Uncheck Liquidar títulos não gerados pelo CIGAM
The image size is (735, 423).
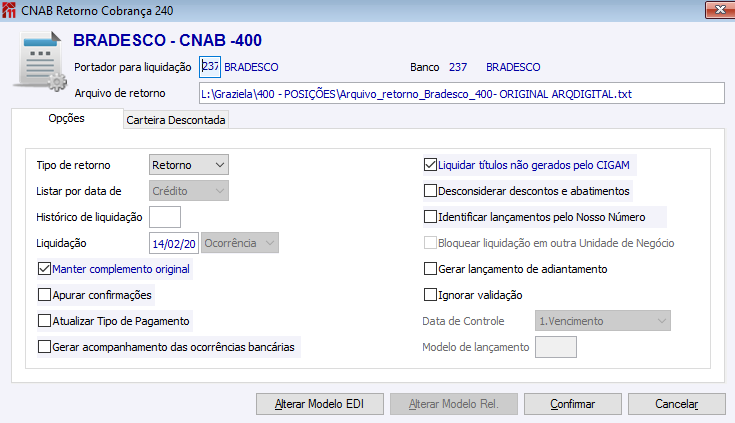click(x=430, y=165)
